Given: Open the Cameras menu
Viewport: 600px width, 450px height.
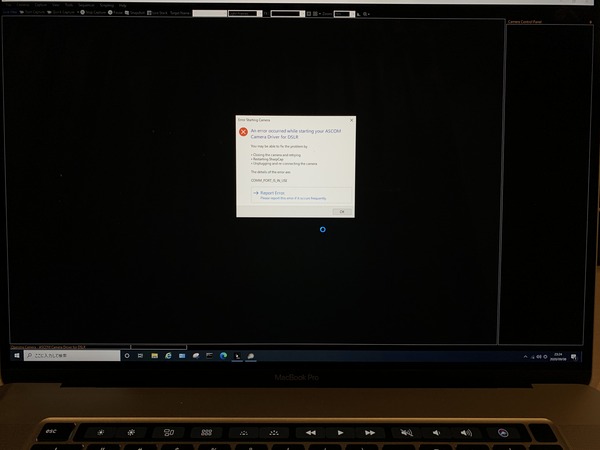Looking at the screenshot, I should pos(23,5).
